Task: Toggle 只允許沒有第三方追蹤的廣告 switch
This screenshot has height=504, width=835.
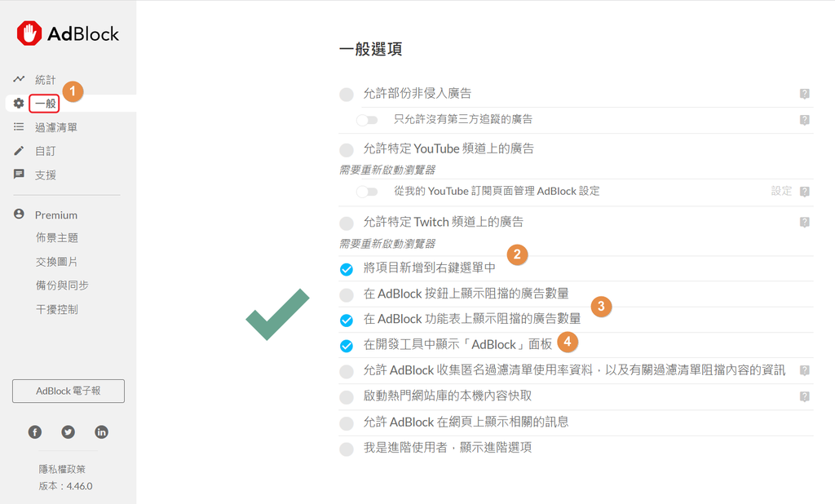Action: pyautogui.click(x=367, y=120)
